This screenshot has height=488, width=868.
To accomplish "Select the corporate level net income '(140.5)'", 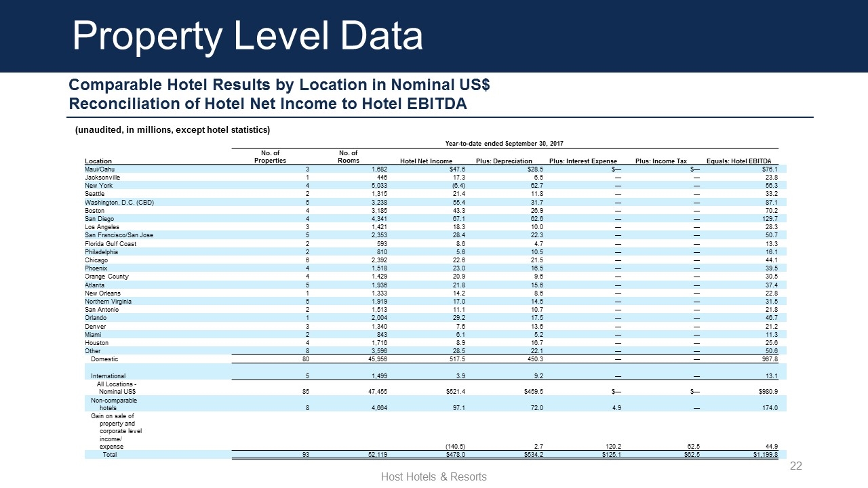I will tap(454, 447).
